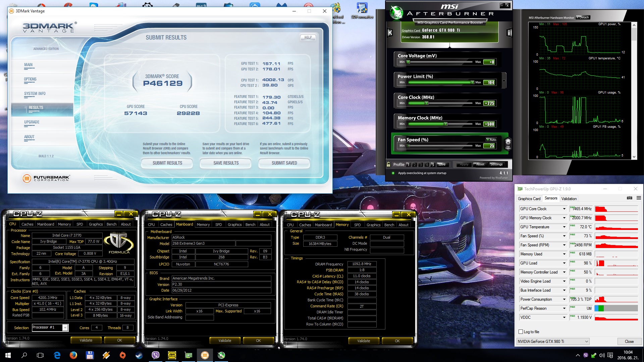The width and height of the screenshot is (644, 362).
Task: Open SDFormatter desktop shortcut
Action: pos(362,11)
